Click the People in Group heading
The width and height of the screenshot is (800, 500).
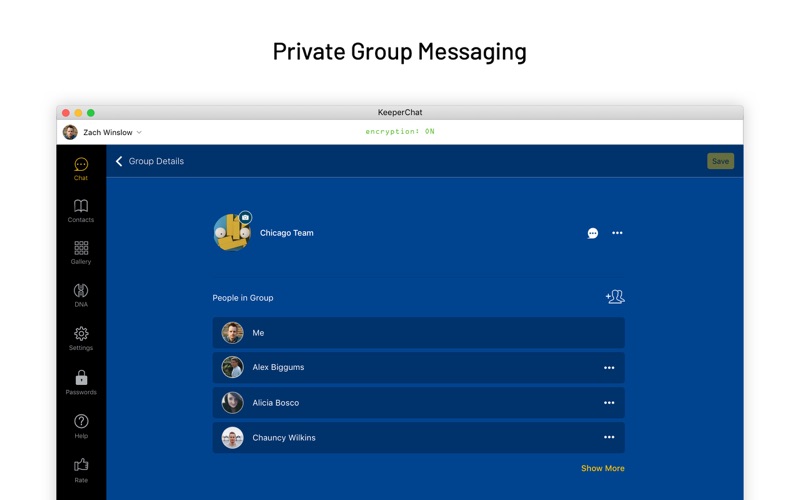tap(243, 298)
